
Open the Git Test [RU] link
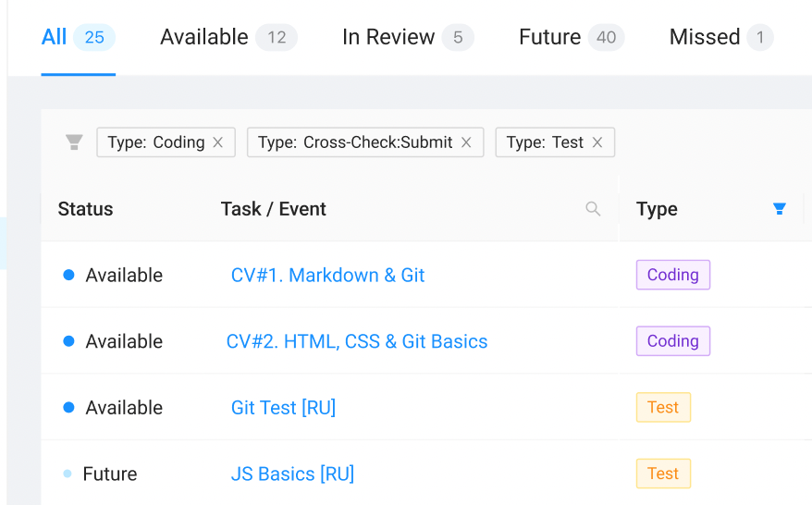(283, 408)
